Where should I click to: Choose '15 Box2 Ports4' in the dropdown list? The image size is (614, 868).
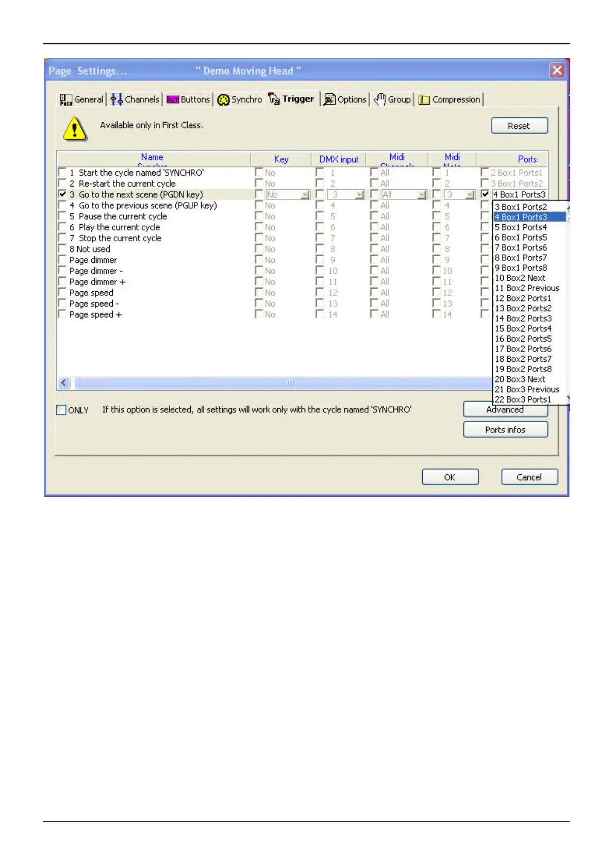click(523, 328)
